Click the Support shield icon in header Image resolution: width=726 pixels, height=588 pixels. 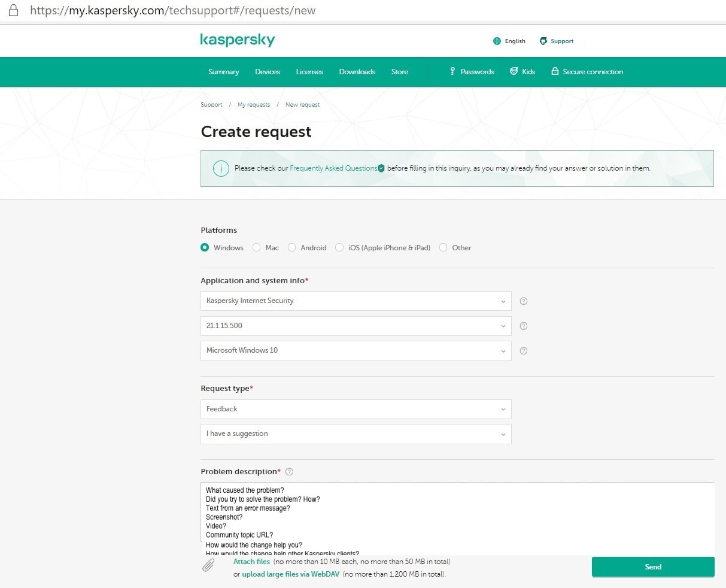click(543, 41)
